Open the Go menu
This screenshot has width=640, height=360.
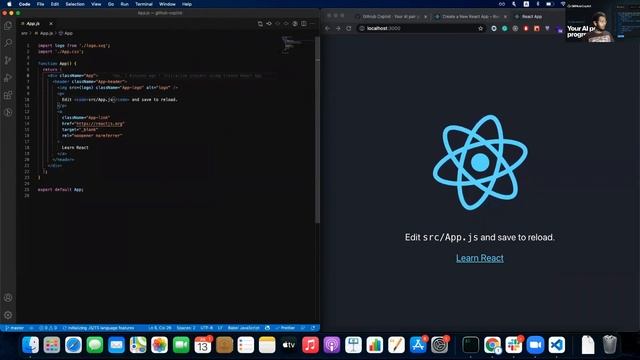click(x=111, y=4)
